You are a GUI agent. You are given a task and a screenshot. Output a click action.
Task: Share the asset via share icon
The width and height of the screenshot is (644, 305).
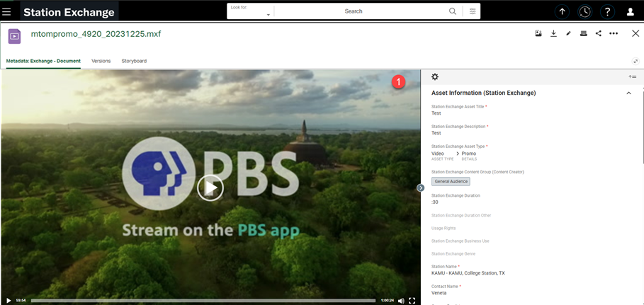[599, 34]
